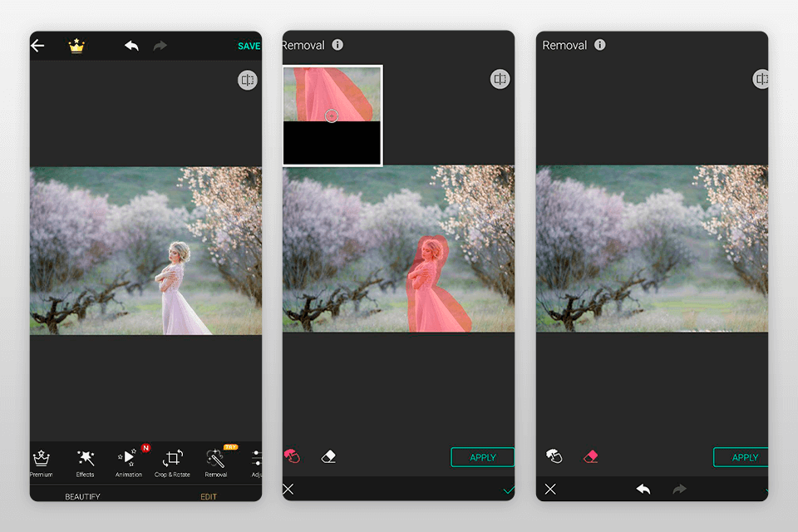Click the undo arrow beside the crown icon
The image size is (798, 532).
131,46
